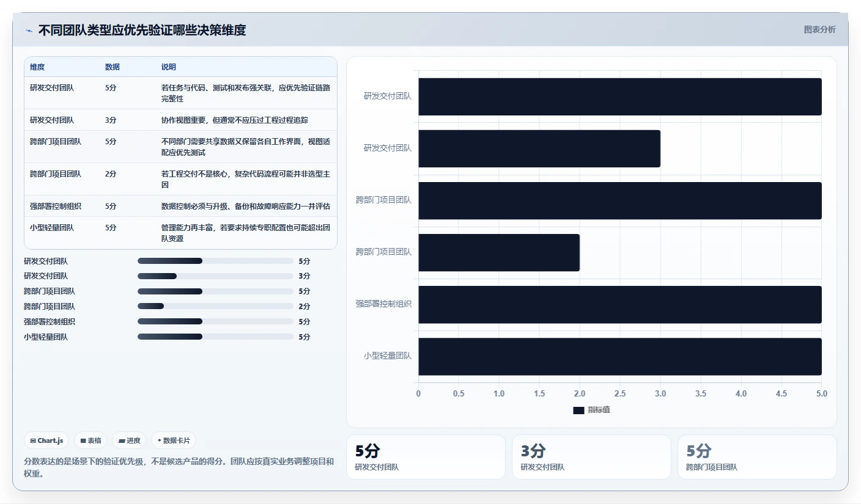Click the 3分 table cell
Image resolution: width=861 pixels, height=504 pixels.
[x=111, y=120]
